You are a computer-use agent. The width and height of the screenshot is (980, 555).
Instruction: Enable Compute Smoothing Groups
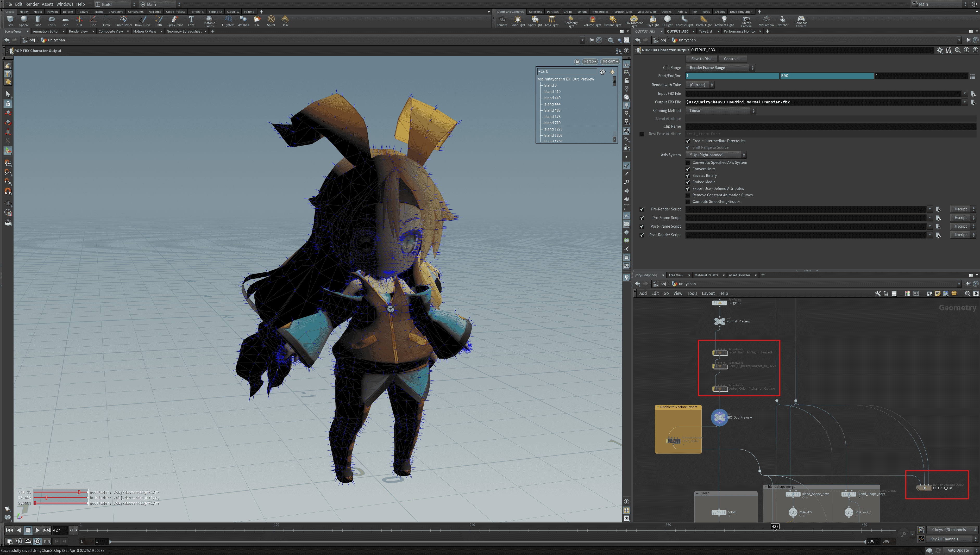pos(688,202)
